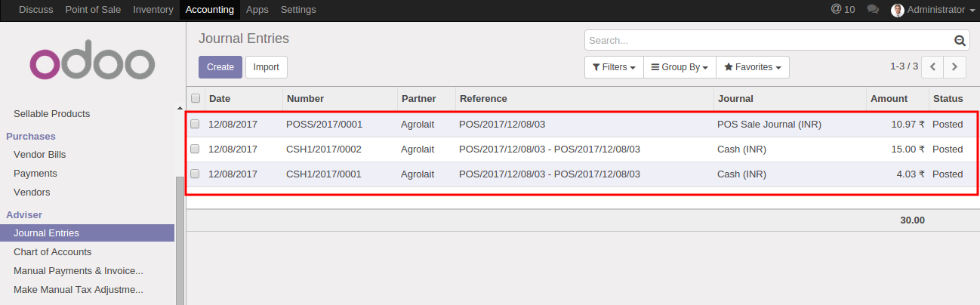Open the Inventory menu
Viewport: 980px width, 305px height.
pyautogui.click(x=153, y=10)
